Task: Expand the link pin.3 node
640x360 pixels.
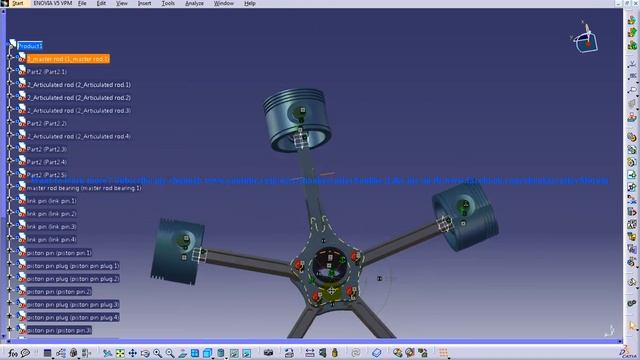Action: pyautogui.click(x=10, y=226)
